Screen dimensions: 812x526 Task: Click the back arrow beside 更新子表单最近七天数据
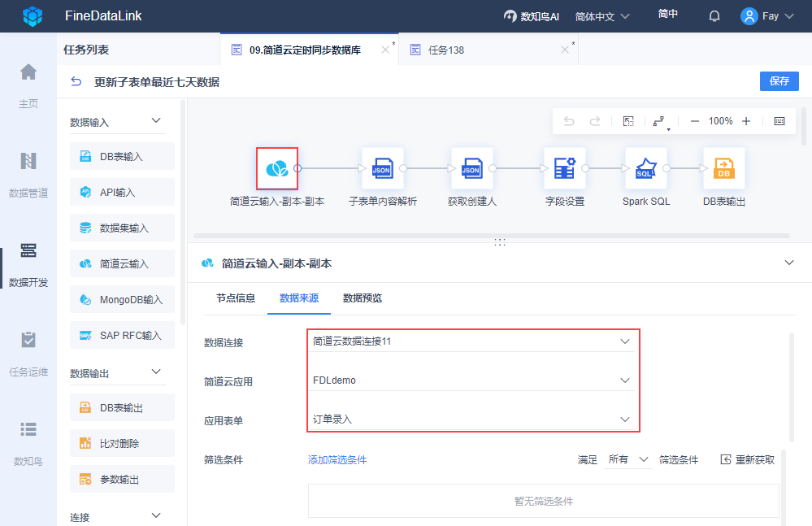coord(76,82)
